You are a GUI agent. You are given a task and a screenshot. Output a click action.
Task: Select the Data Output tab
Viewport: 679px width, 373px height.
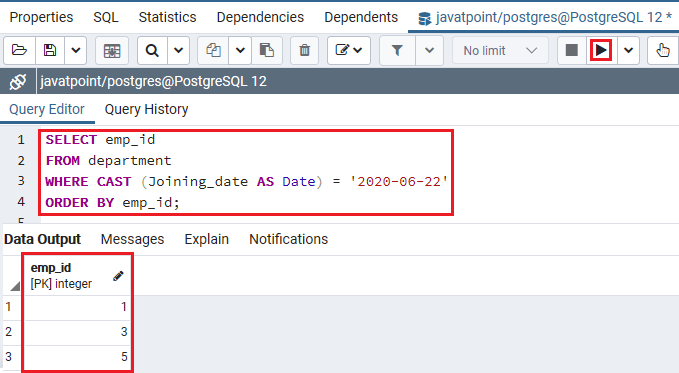pyautogui.click(x=42, y=239)
